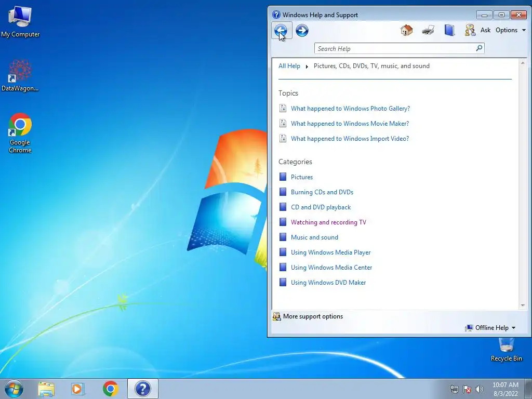Click the Ask people icon
Image resolution: width=532 pixels, height=399 pixels.
pyautogui.click(x=470, y=30)
